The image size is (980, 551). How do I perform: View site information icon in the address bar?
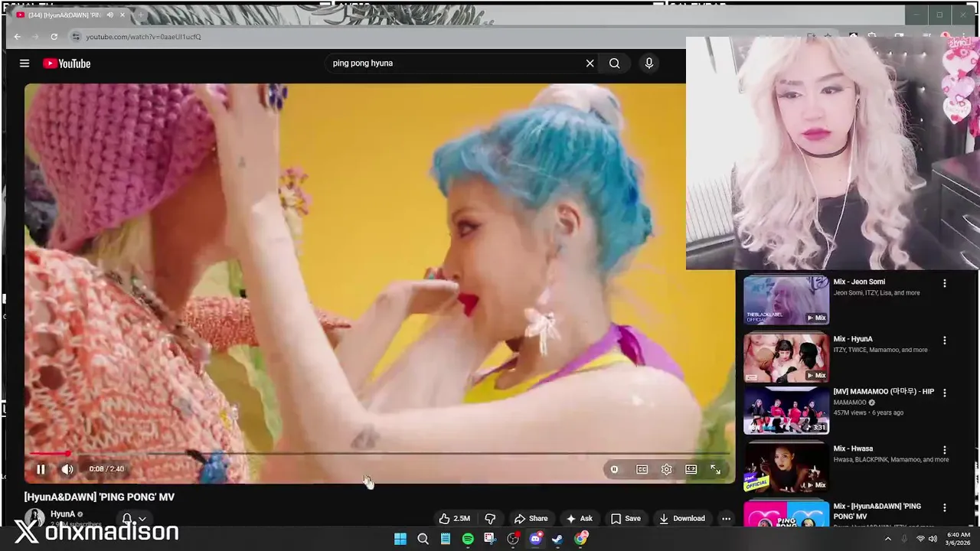(75, 37)
